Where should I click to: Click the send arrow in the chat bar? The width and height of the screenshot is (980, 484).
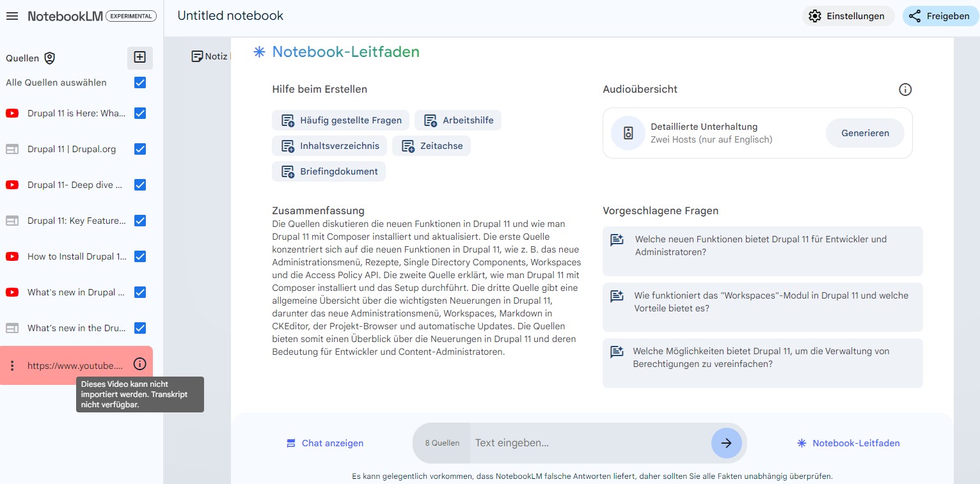[x=727, y=442]
